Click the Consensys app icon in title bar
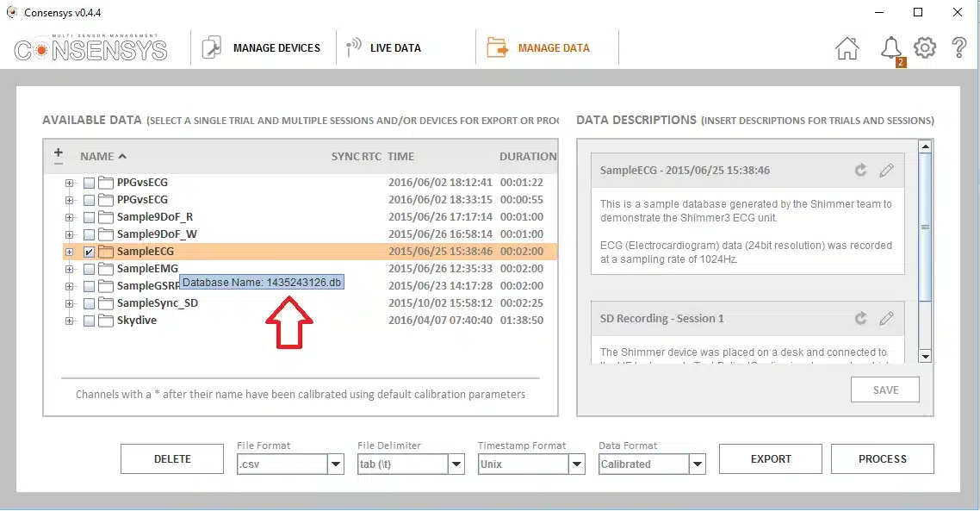 click(12, 12)
